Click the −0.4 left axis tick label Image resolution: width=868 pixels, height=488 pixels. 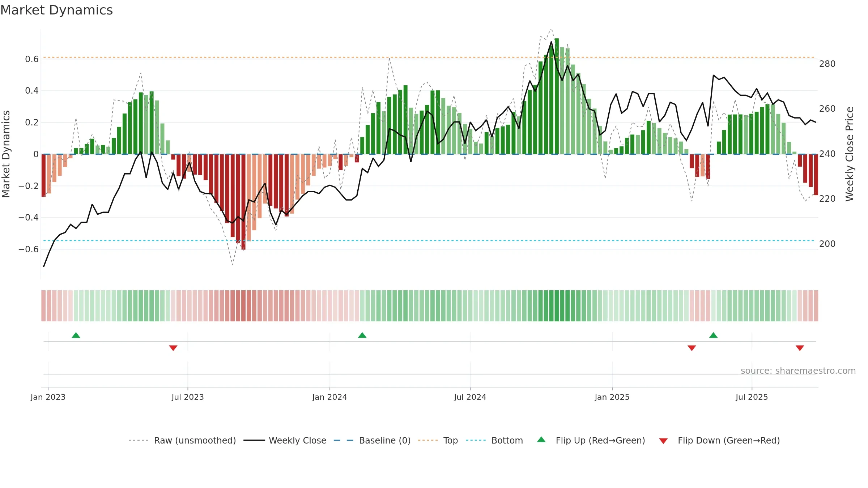(29, 218)
